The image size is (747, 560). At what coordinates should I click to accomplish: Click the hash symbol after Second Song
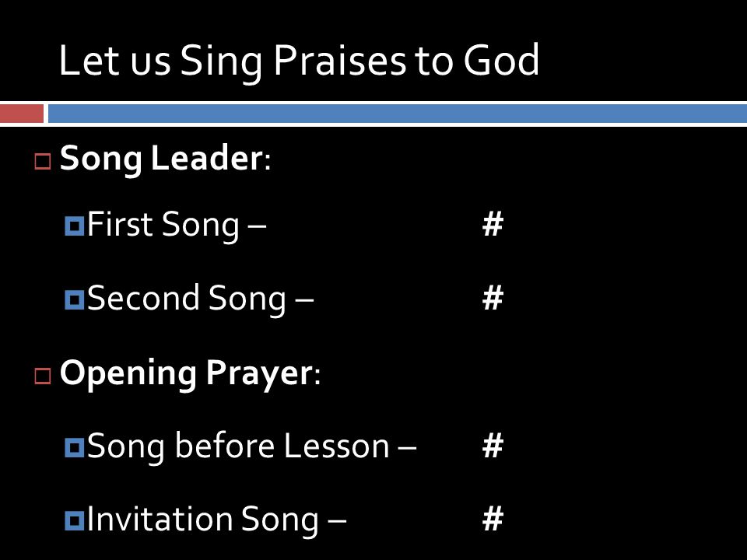[x=493, y=298]
